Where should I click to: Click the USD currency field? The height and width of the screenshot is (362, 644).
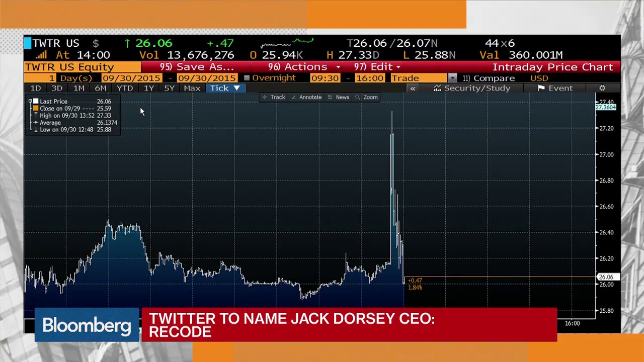[x=539, y=78]
